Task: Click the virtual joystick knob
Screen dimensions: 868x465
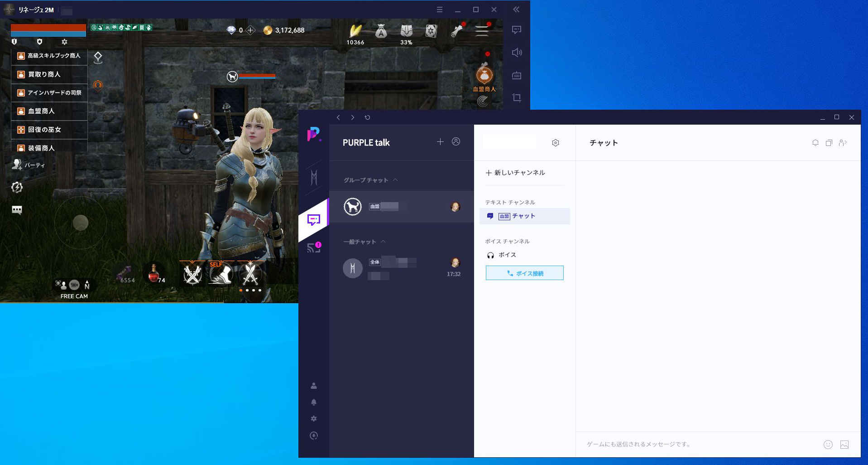Action: 81,223
